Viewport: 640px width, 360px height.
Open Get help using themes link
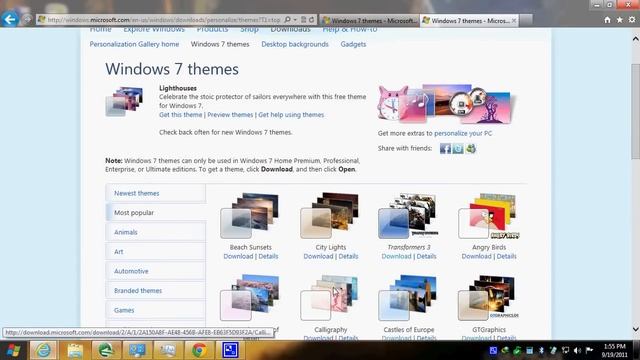coord(291,115)
